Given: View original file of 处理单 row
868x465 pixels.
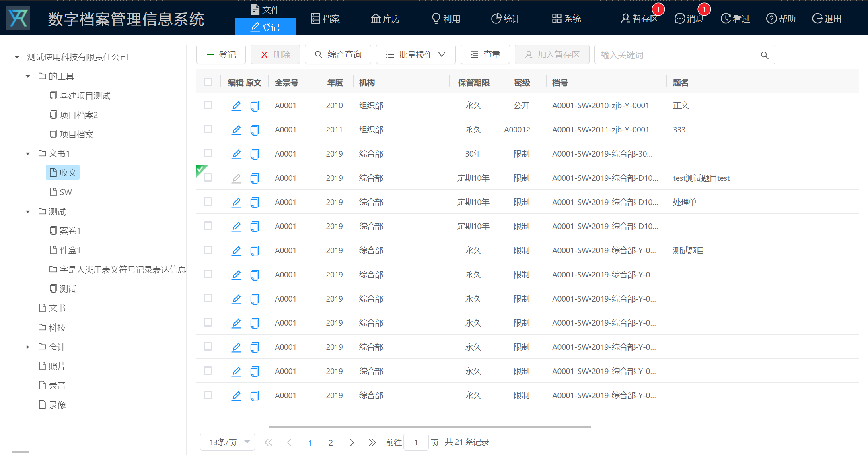Looking at the screenshot, I should pos(255,203).
